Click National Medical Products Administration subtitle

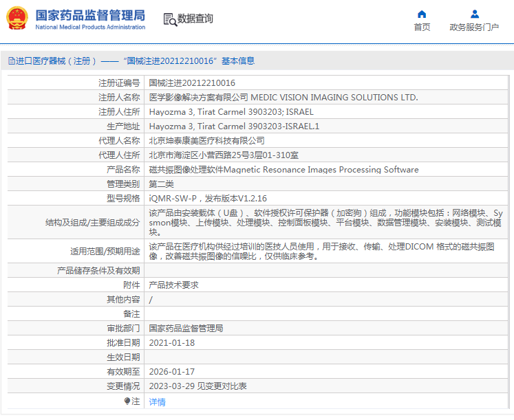90,27
